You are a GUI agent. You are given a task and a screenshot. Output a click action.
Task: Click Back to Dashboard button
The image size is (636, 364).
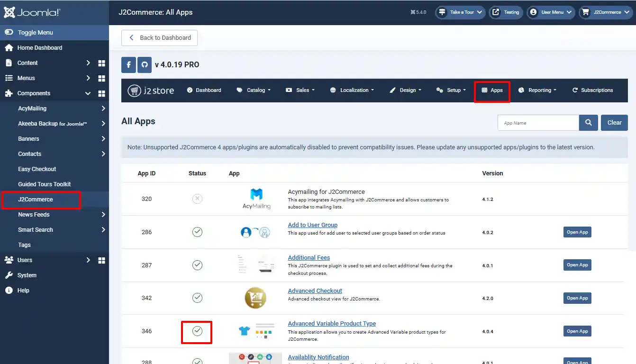coord(159,38)
